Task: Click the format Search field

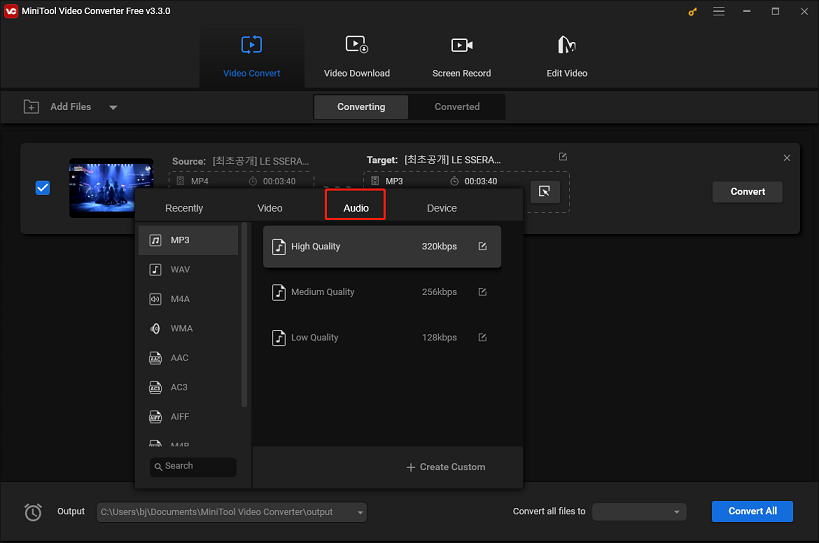Action: [x=193, y=466]
